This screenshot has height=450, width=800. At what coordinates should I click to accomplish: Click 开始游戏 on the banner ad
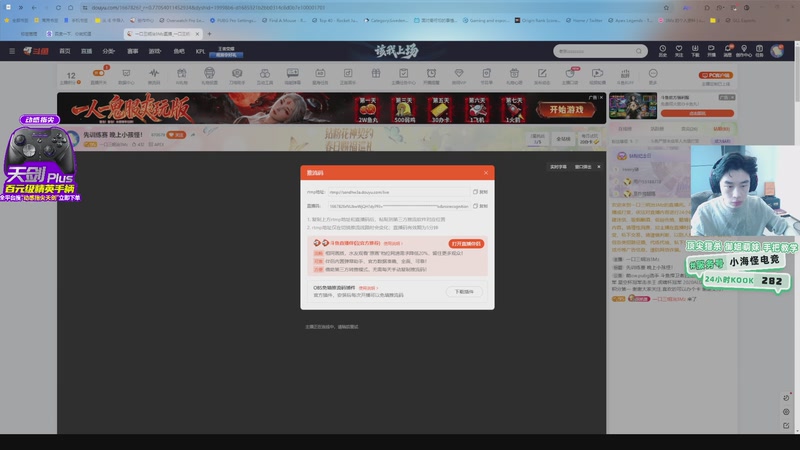click(566, 110)
